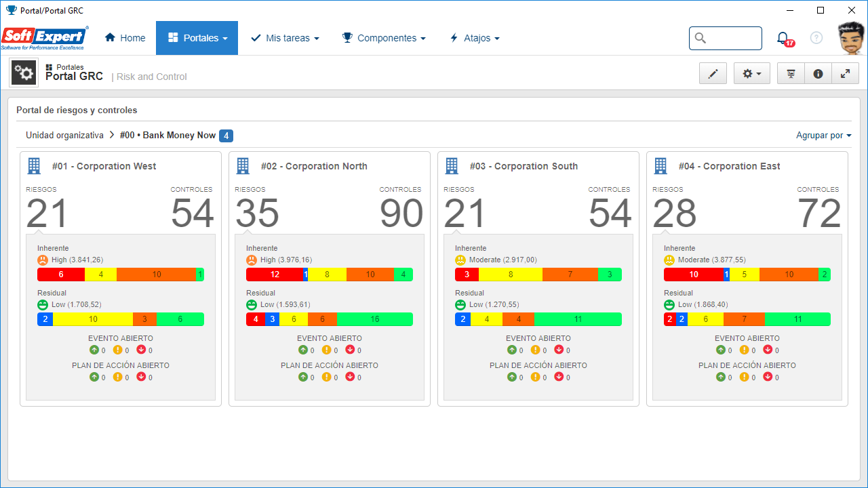Click the SoftExpert logo

pos(45,38)
